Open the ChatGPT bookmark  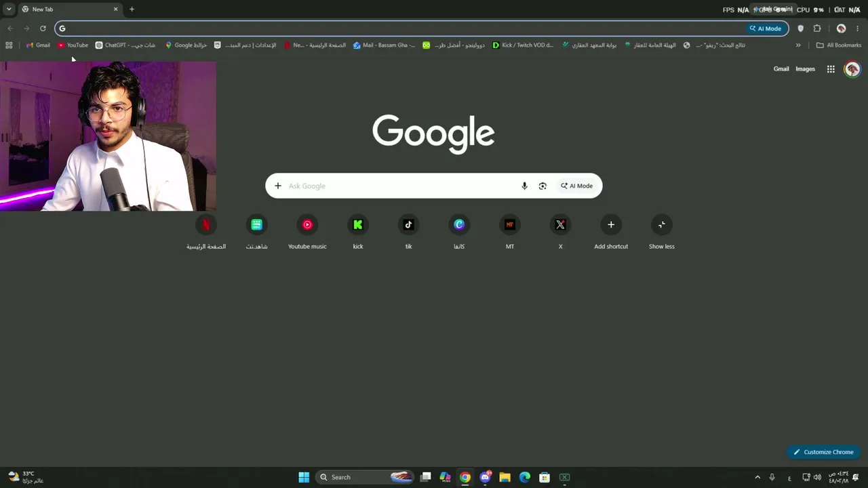coord(125,45)
